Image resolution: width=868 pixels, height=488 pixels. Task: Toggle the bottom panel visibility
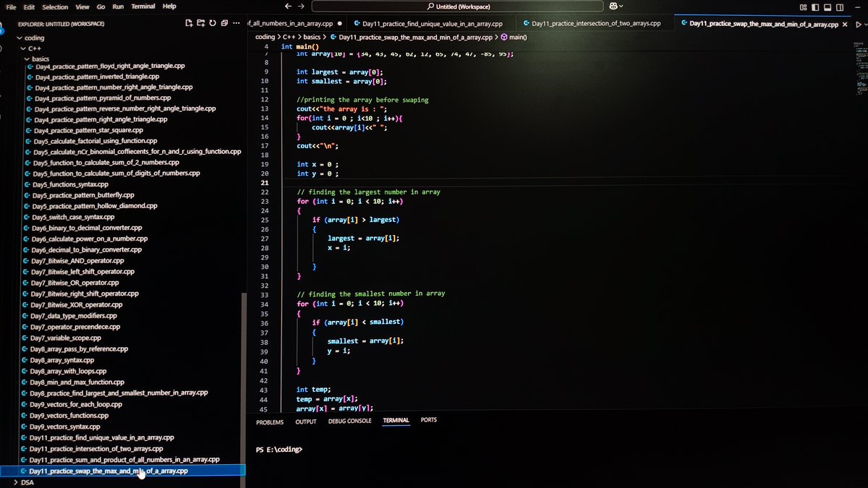click(828, 7)
